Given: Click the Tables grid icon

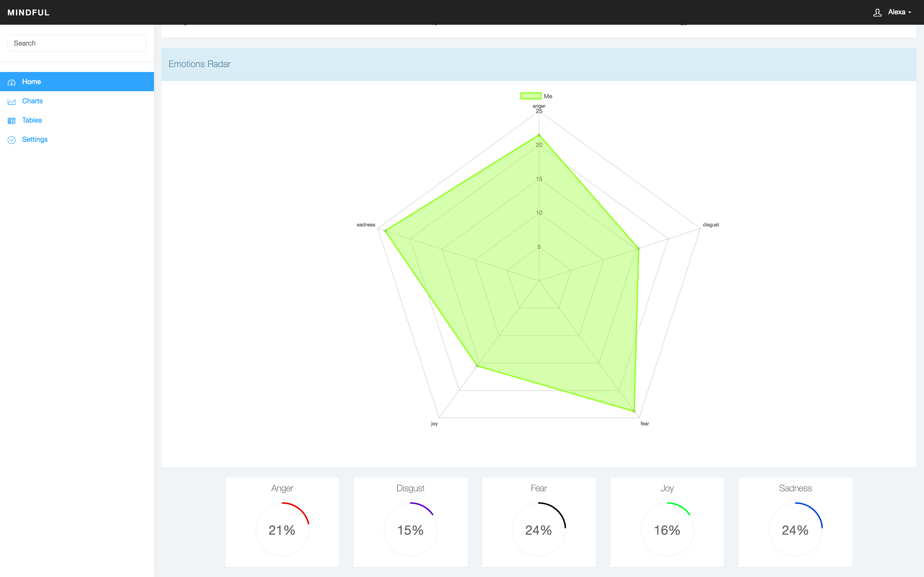Looking at the screenshot, I should pos(12,121).
